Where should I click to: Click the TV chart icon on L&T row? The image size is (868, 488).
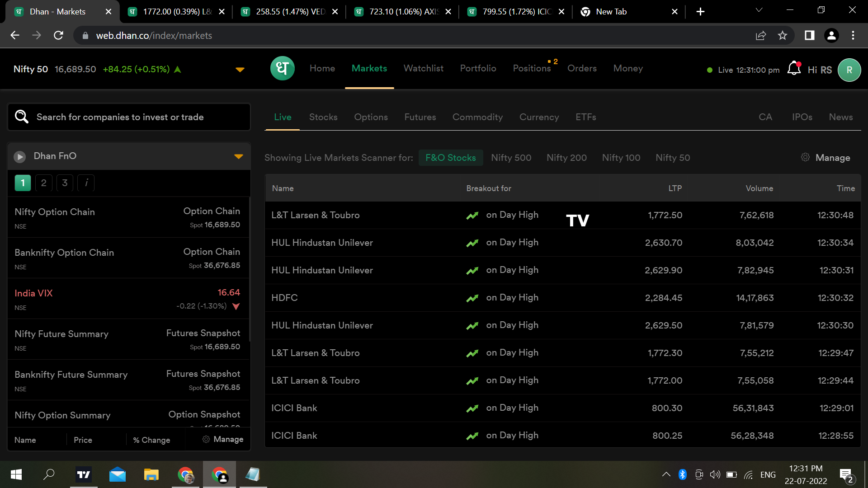(577, 221)
